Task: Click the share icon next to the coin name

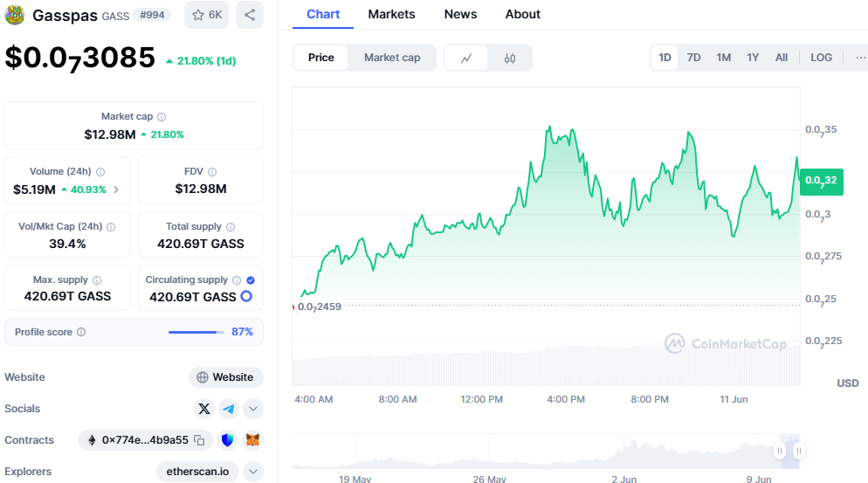Action: coord(250,15)
